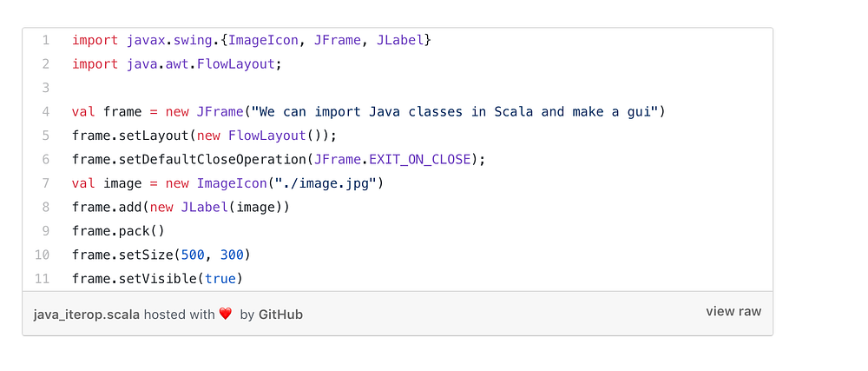The image size is (868, 371).
Task: Click the red heart icon
Action: 226,314
